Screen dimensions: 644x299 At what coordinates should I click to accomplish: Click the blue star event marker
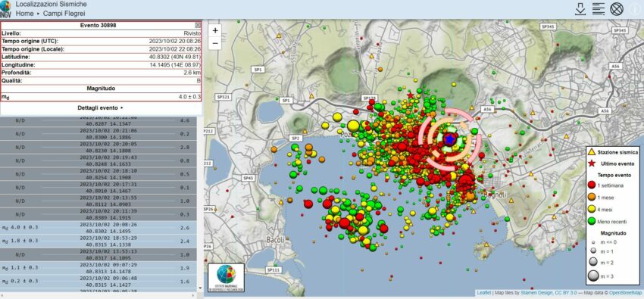[x=449, y=139]
